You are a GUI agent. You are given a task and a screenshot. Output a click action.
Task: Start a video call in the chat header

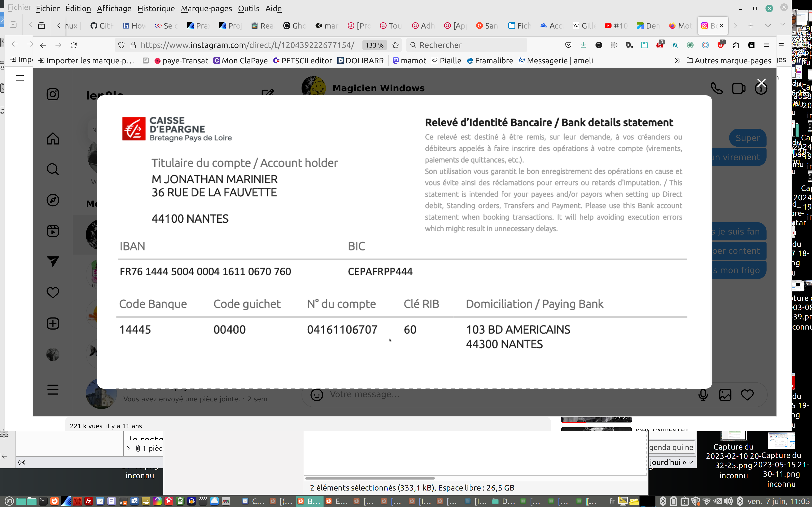point(738,89)
